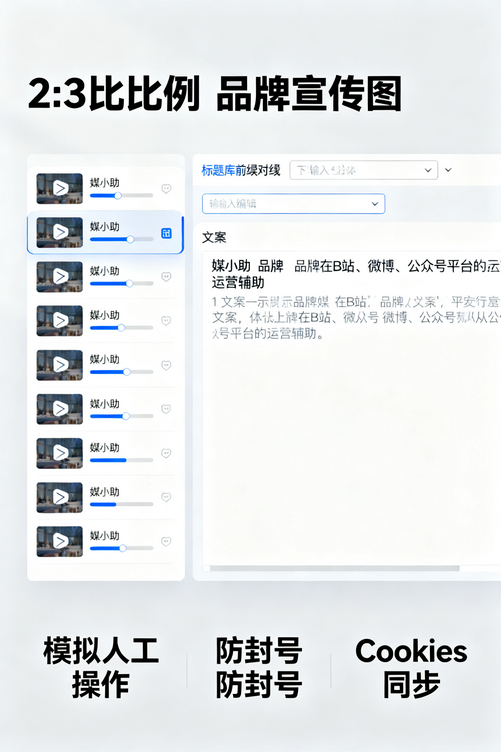Play the last-row 媒小助 video thumbnail
Image resolution: width=501 pixels, height=752 pixels.
(x=59, y=541)
